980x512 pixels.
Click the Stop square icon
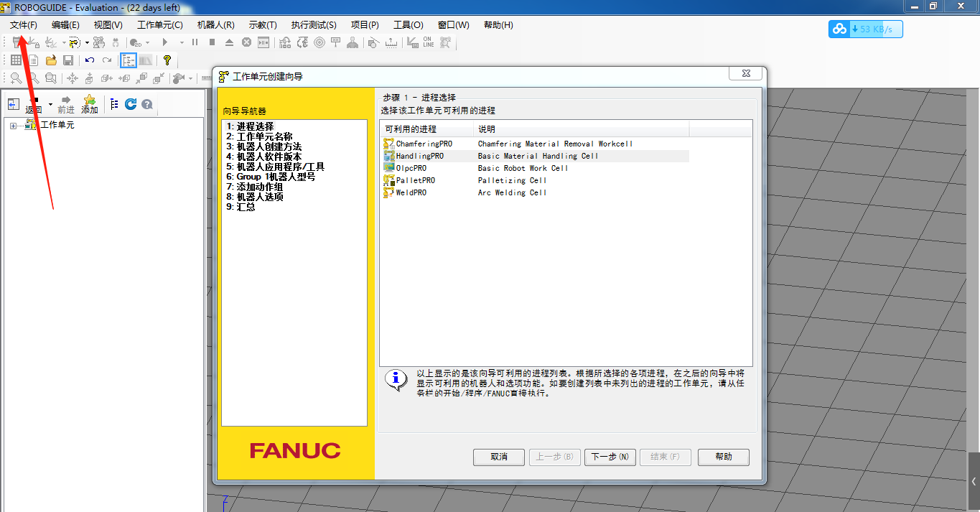(212, 42)
